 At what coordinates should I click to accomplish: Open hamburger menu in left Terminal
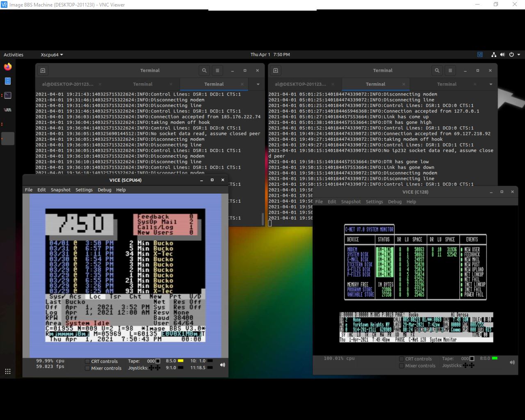click(x=217, y=71)
